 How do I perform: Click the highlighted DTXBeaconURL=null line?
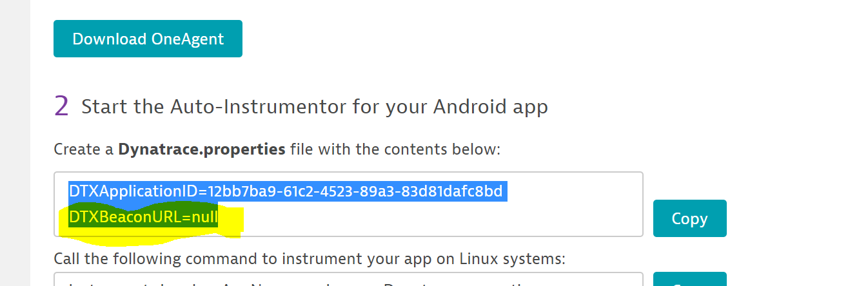click(144, 218)
